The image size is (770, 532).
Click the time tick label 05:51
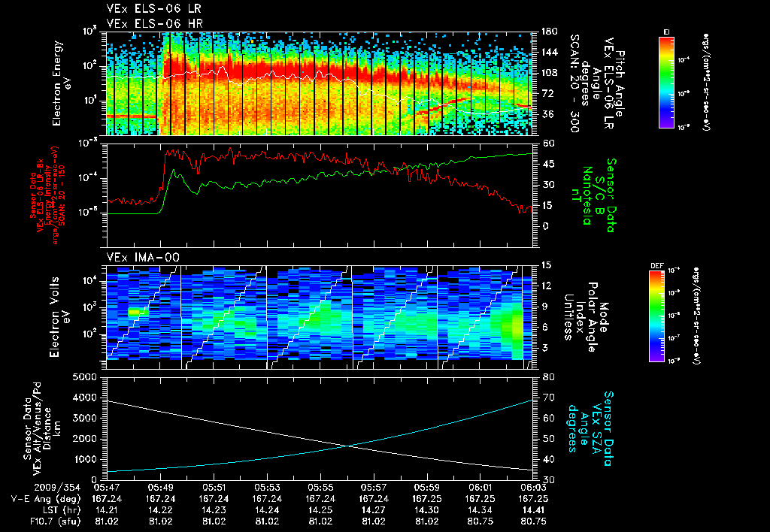point(214,488)
